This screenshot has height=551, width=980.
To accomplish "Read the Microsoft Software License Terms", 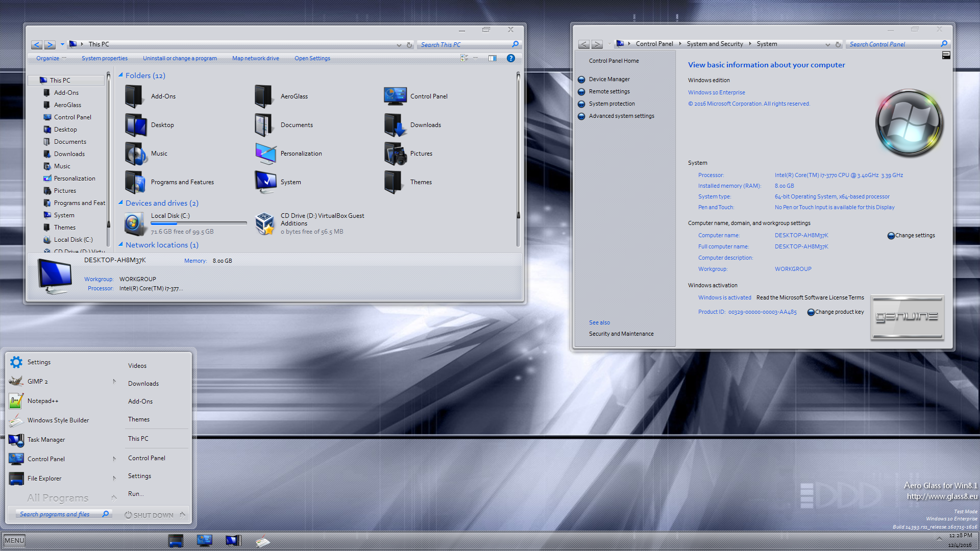I will point(810,297).
